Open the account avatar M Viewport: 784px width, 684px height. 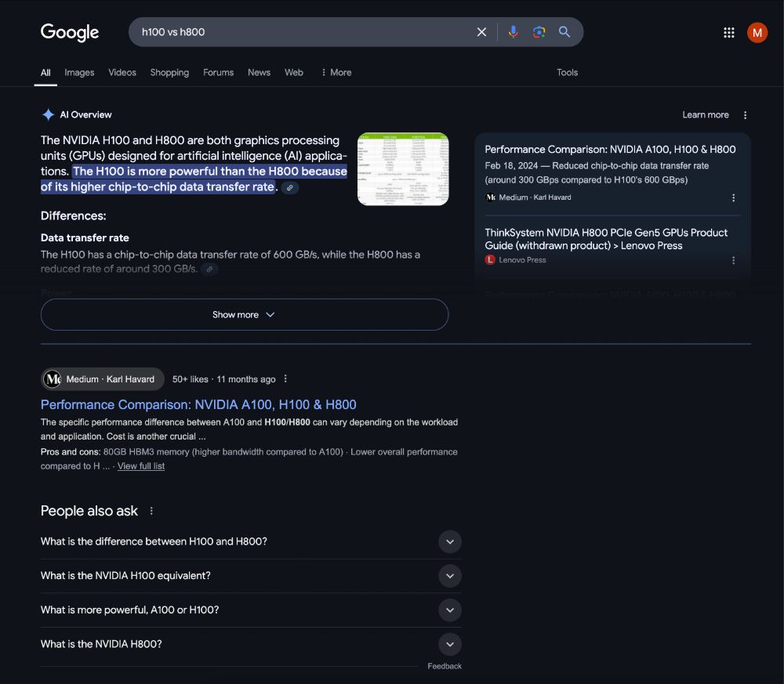tap(757, 32)
